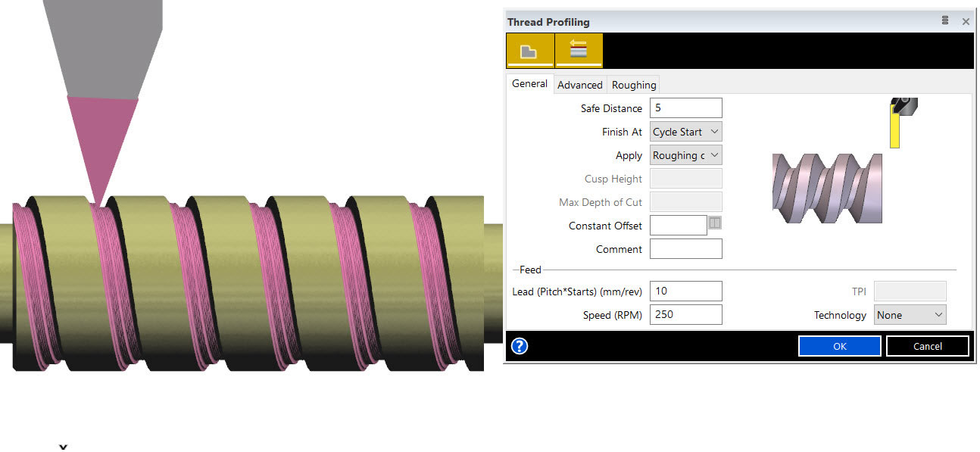The image size is (980, 452).
Task: Expand the Technology dropdown
Action: pyautogui.click(x=910, y=315)
